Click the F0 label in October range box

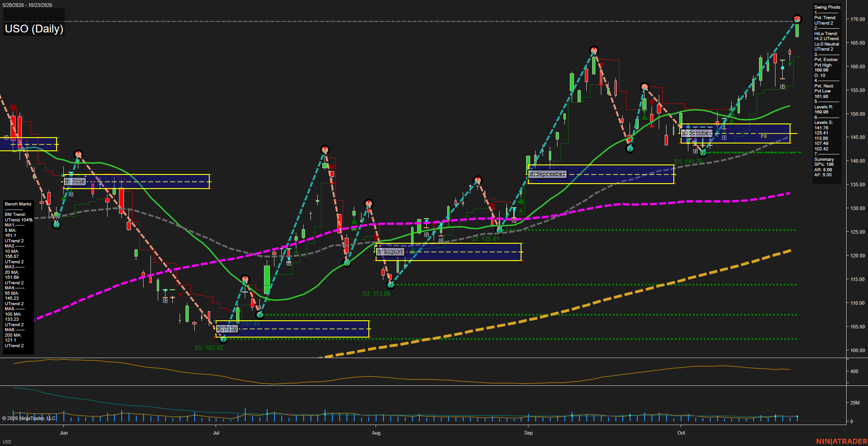[764, 136]
